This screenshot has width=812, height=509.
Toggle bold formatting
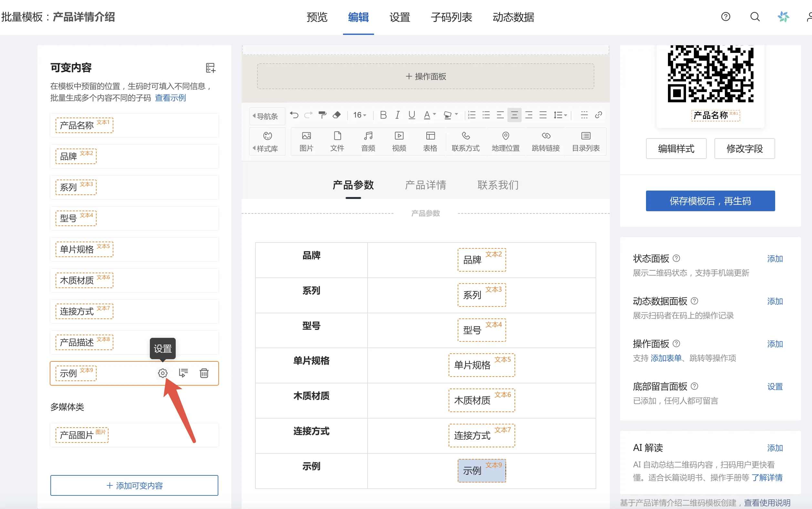point(383,115)
